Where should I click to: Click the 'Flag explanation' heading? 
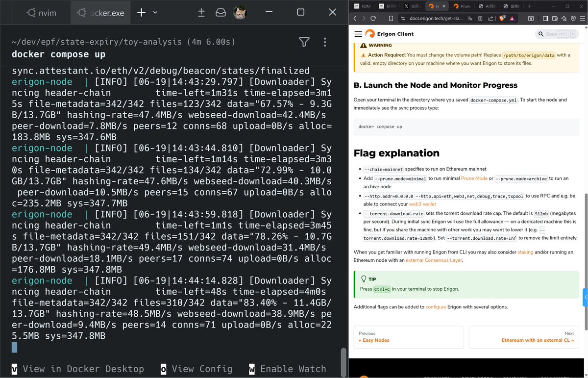396,153
